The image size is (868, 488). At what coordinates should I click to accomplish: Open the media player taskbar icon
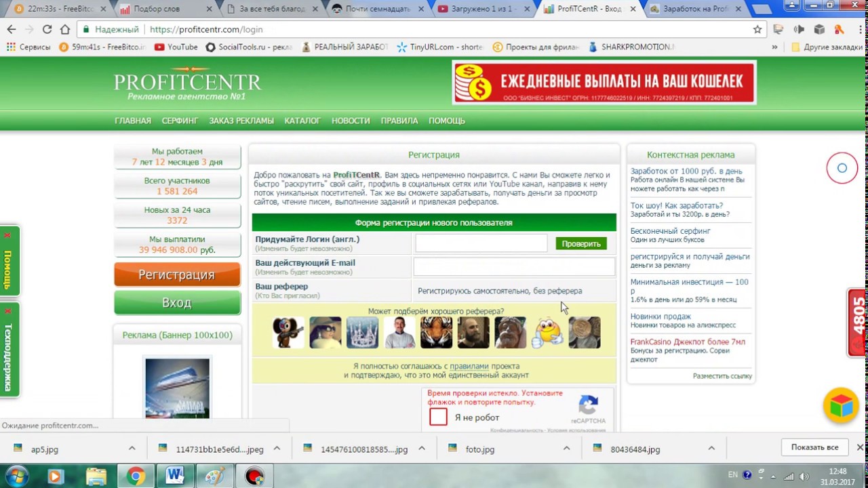57,476
